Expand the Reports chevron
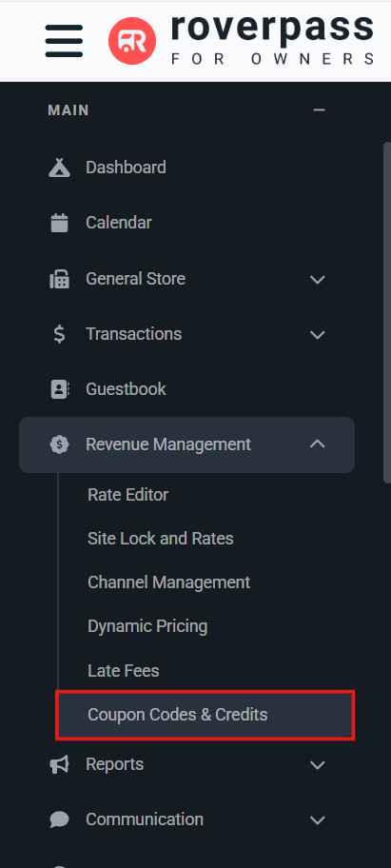This screenshot has width=391, height=868. point(318,765)
